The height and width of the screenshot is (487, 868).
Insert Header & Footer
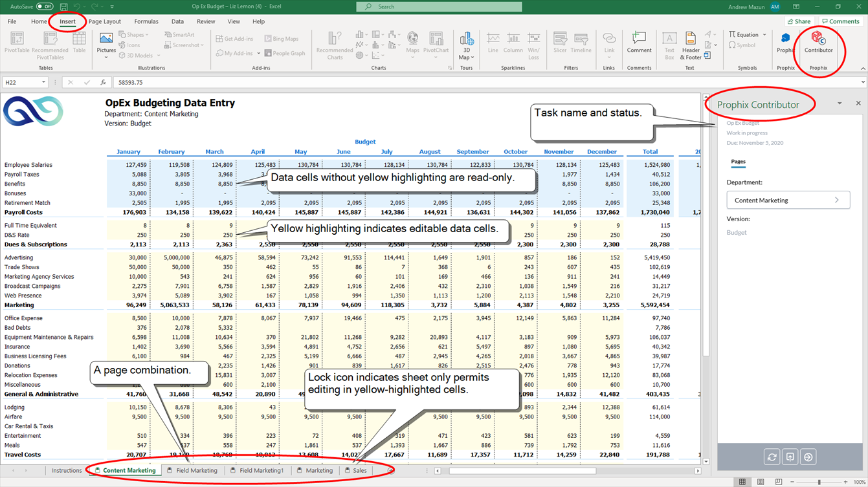(691, 45)
